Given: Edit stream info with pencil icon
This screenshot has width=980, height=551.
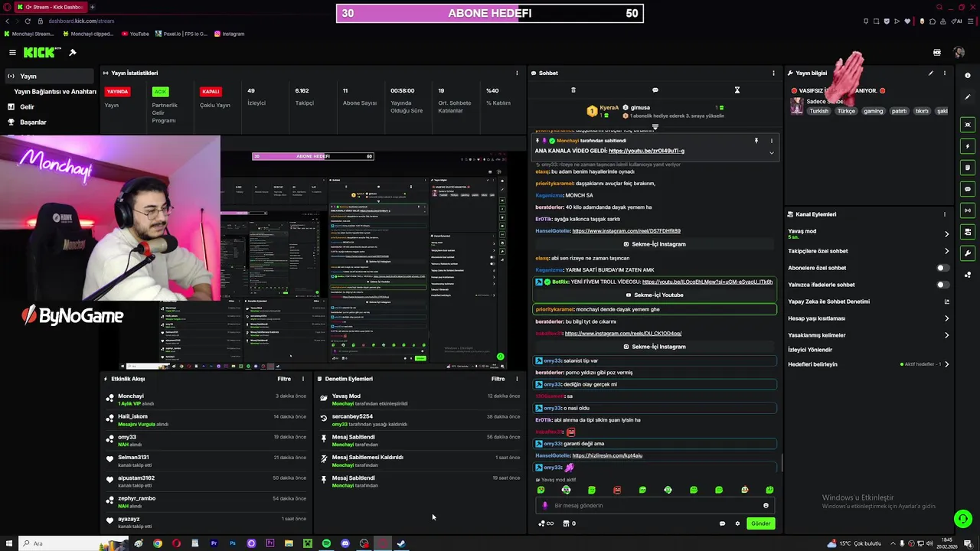Looking at the screenshot, I should pyautogui.click(x=931, y=73).
